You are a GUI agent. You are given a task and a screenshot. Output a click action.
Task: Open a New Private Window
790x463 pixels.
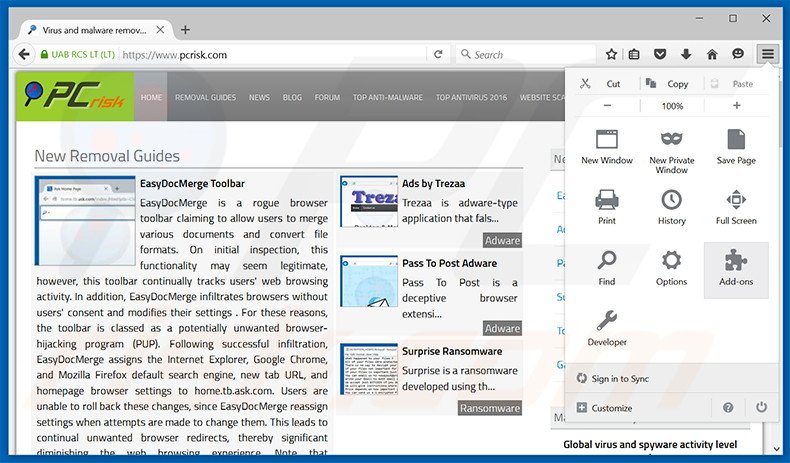671,151
